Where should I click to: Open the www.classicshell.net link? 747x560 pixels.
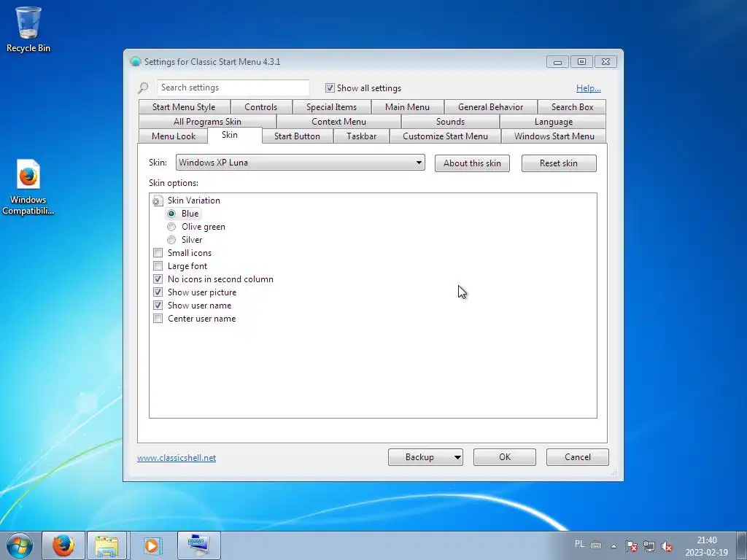(x=177, y=458)
